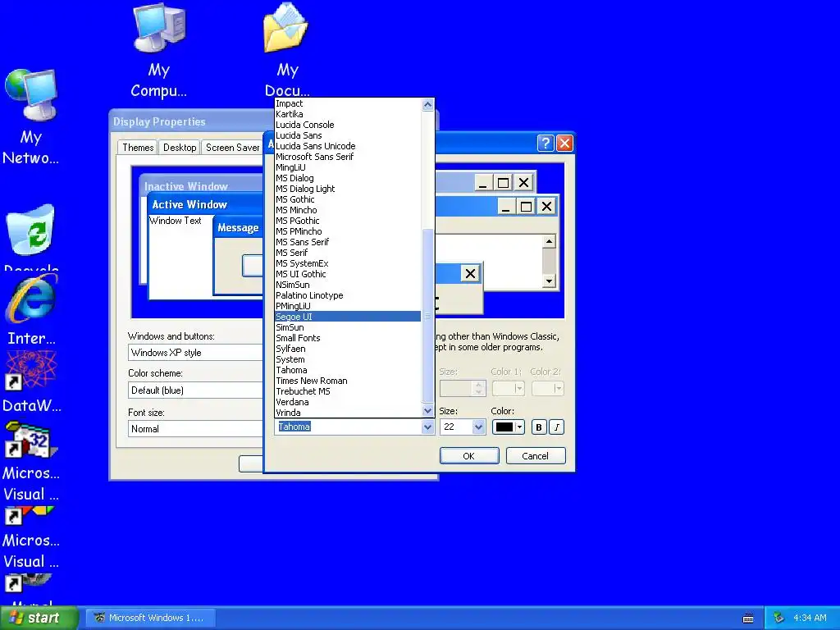Click Cancel in the Advanced Appearance dialog

point(535,456)
